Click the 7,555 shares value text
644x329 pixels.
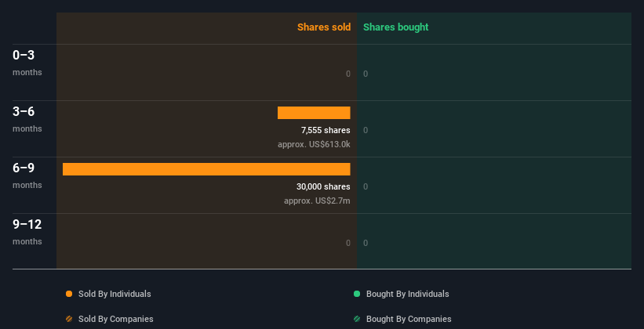(x=326, y=130)
